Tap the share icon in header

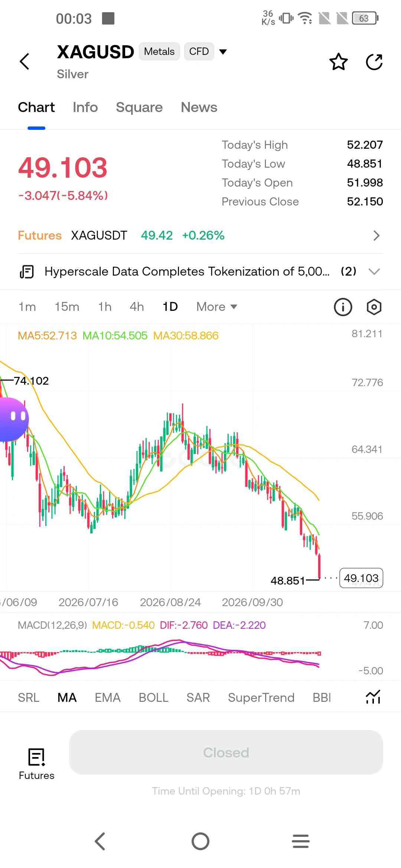click(374, 62)
